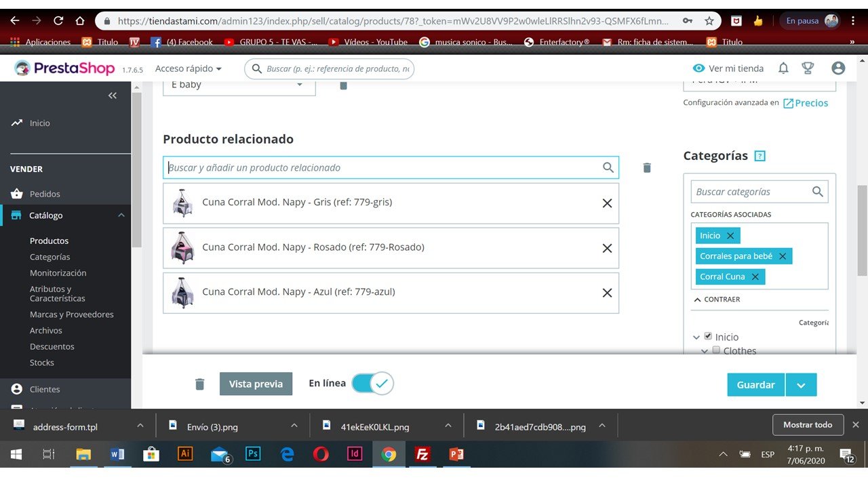Remove the Inicio associated category tag
The image size is (868, 488).
point(730,236)
